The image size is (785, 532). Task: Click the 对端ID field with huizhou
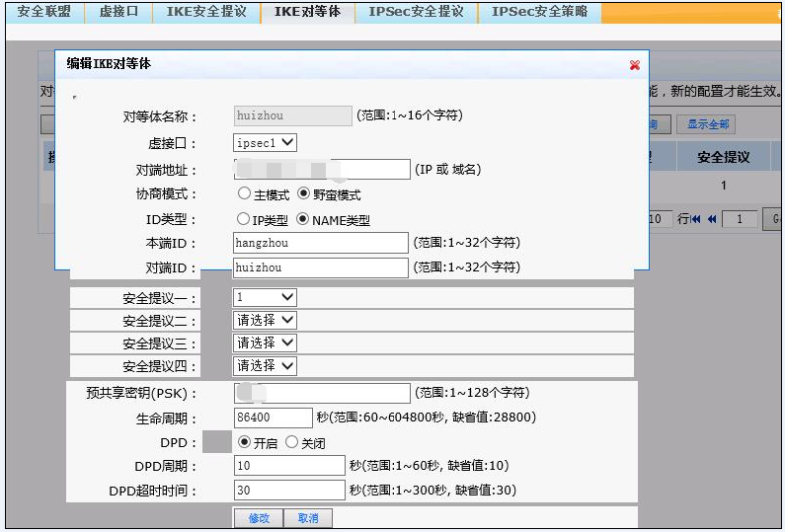320,267
